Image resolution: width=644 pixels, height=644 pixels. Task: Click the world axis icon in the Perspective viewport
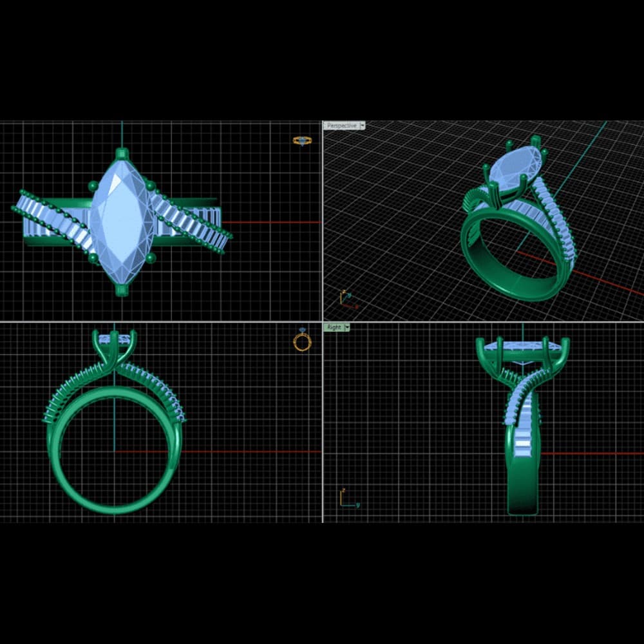tap(348, 300)
